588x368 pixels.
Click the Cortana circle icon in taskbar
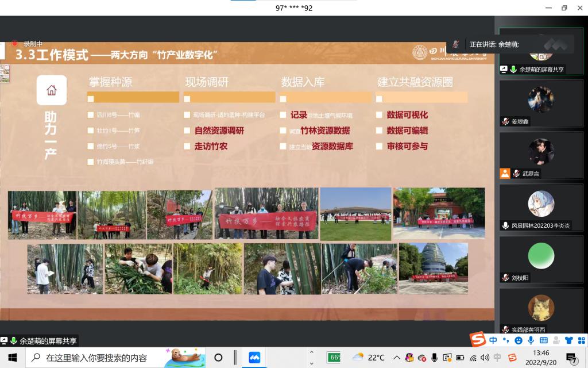[x=218, y=358]
